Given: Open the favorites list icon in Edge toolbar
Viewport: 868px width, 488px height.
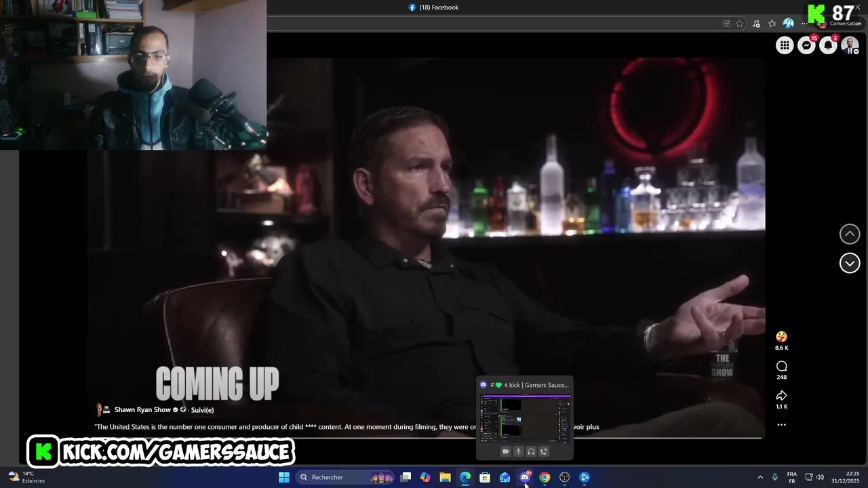Looking at the screenshot, I should pyautogui.click(x=772, y=24).
